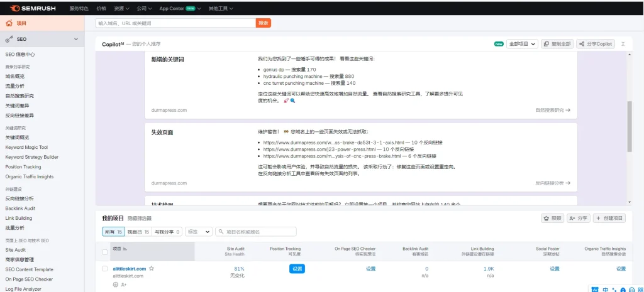The image size is (644, 292).
Task: Click 设置 link under Social Poster
Action: pyautogui.click(x=555, y=269)
